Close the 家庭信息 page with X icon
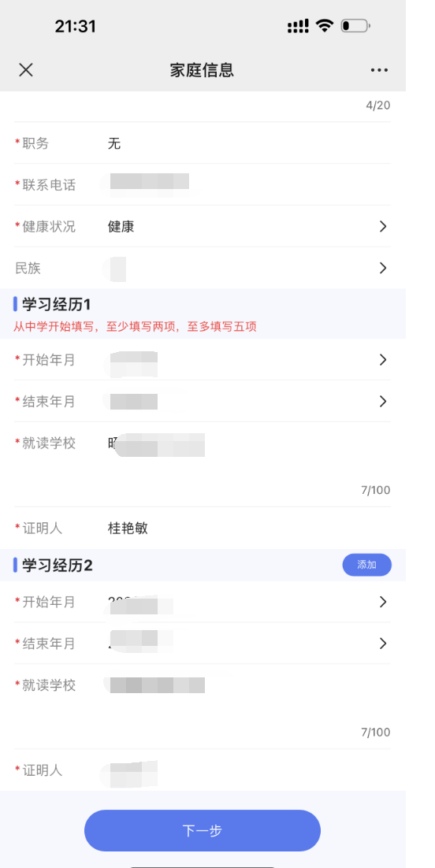This screenshot has width=435, height=868. pyautogui.click(x=26, y=70)
